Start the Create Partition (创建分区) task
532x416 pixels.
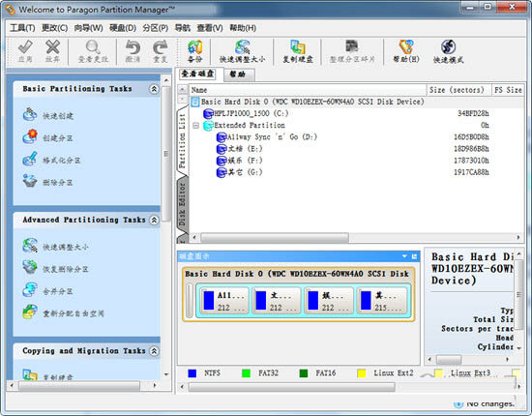pos(47,137)
